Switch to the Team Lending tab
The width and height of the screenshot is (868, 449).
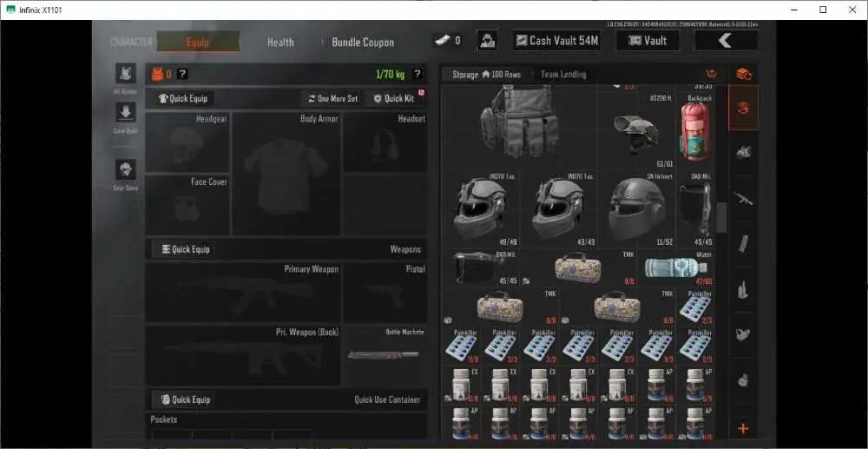coord(563,74)
